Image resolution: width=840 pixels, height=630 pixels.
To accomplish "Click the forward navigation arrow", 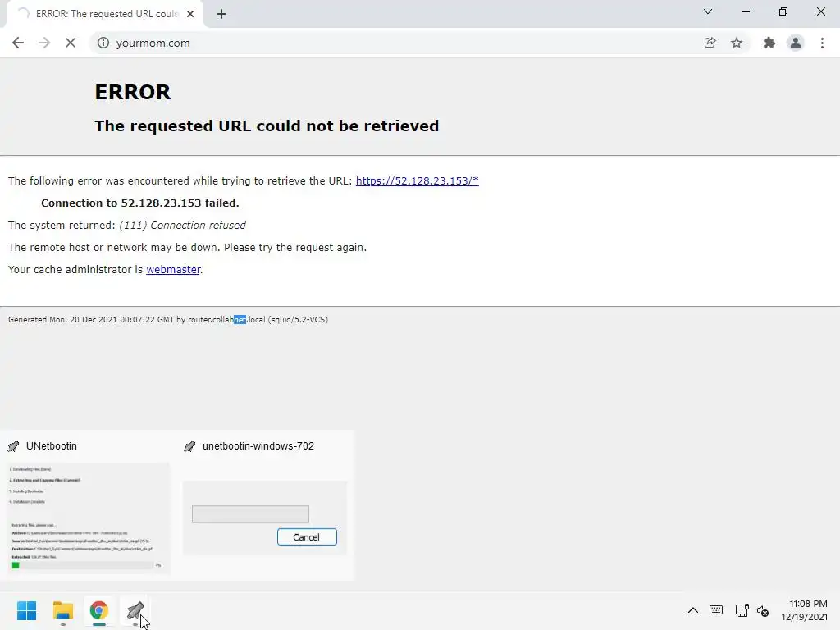I will (x=44, y=43).
